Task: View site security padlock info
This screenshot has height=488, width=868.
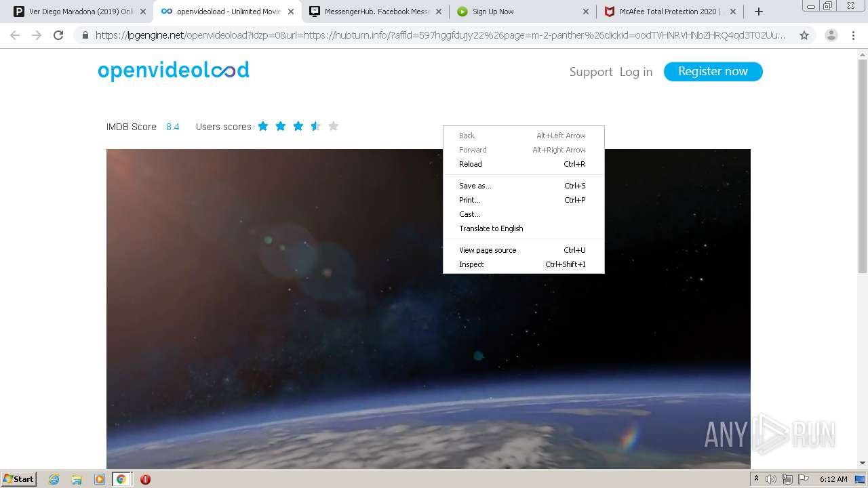Action: click(x=85, y=35)
